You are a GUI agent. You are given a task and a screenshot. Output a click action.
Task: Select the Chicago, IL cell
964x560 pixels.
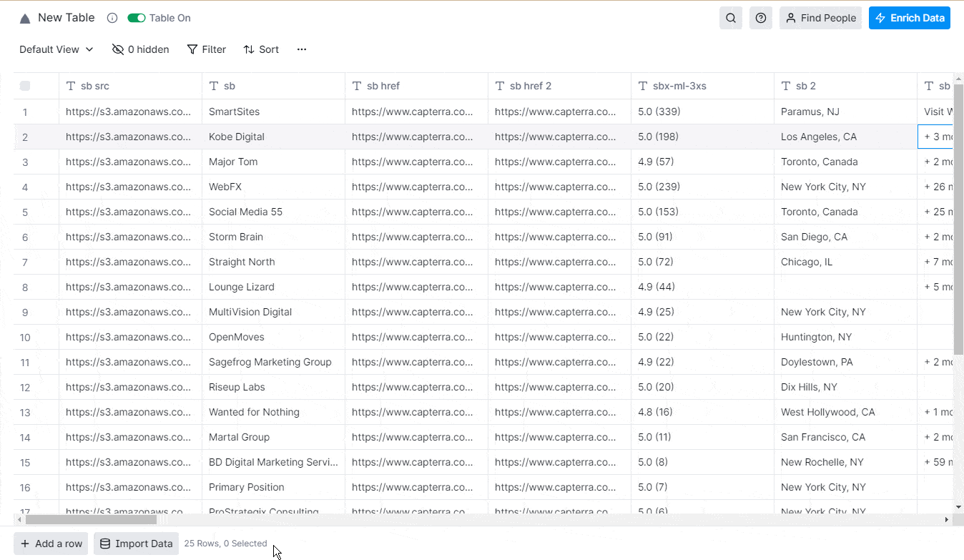tap(845, 262)
